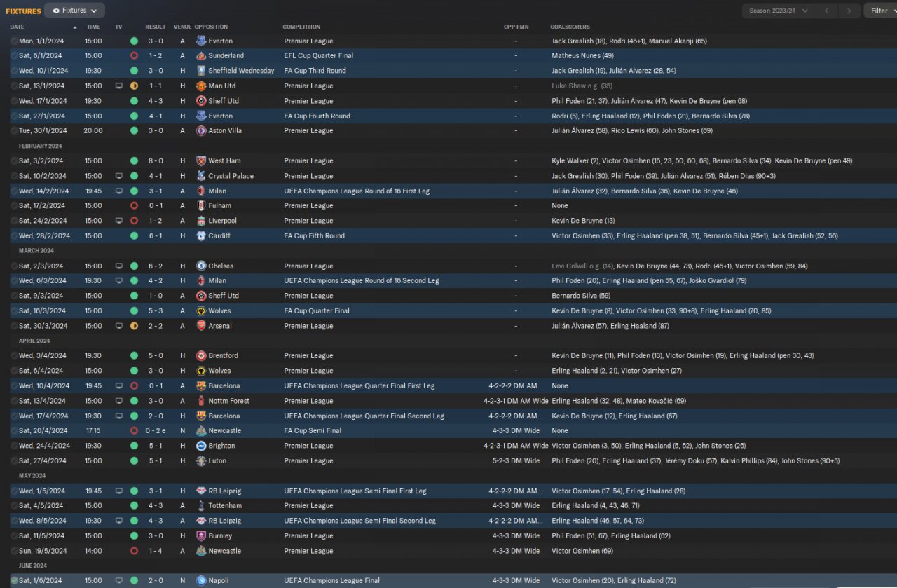
Task: Open the Filter dropdown
Action: (880, 11)
